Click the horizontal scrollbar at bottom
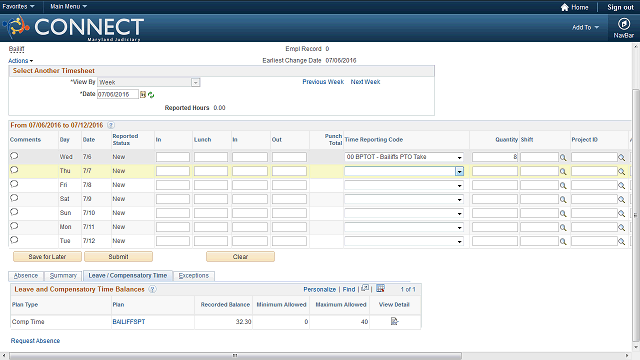 (x=236, y=356)
